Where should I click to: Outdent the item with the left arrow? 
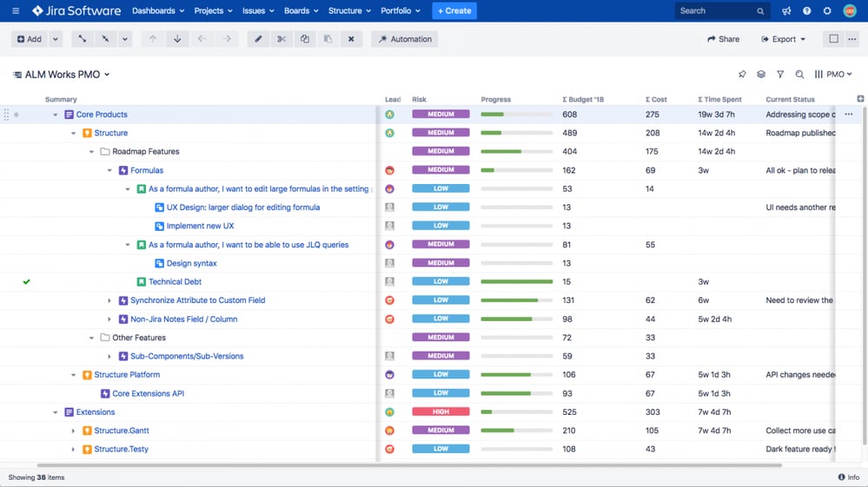tap(202, 39)
